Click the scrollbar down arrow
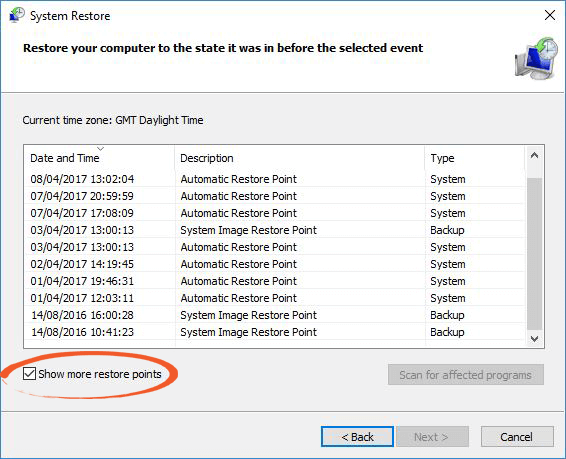The width and height of the screenshot is (566, 459). 535,338
